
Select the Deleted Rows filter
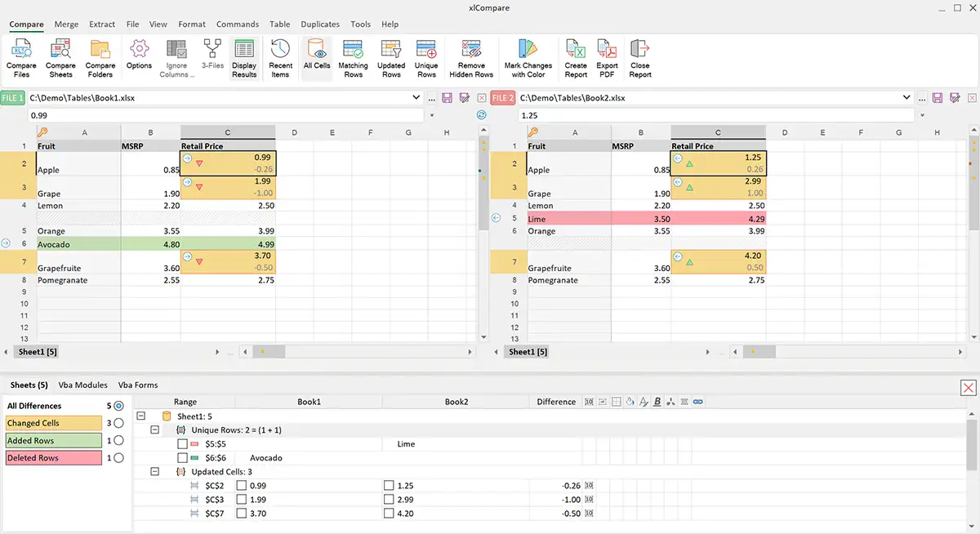[53, 457]
